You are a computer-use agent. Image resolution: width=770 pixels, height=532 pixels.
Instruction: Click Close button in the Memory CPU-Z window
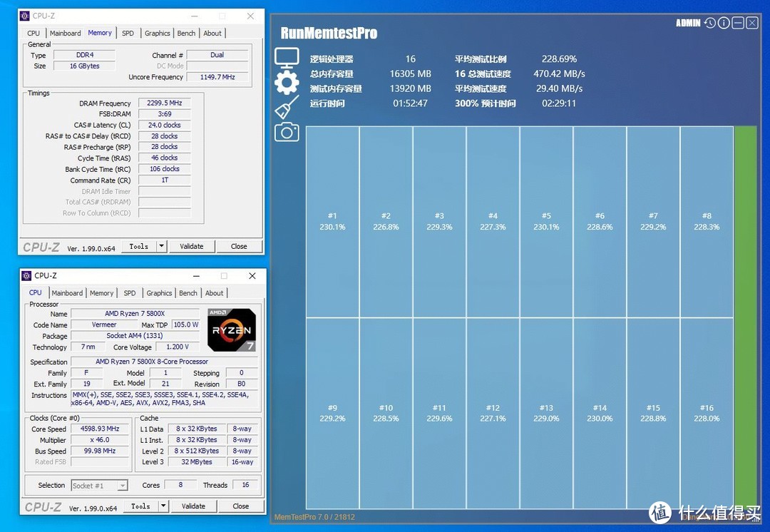tap(239, 246)
